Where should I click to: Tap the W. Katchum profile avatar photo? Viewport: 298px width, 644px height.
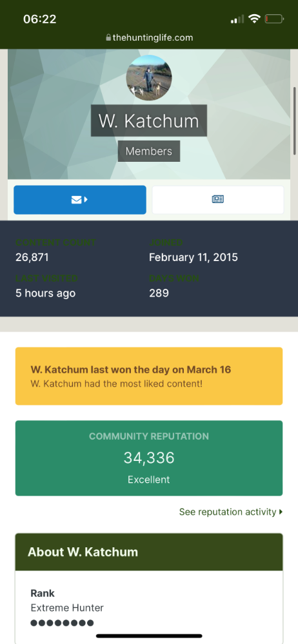pyautogui.click(x=149, y=77)
